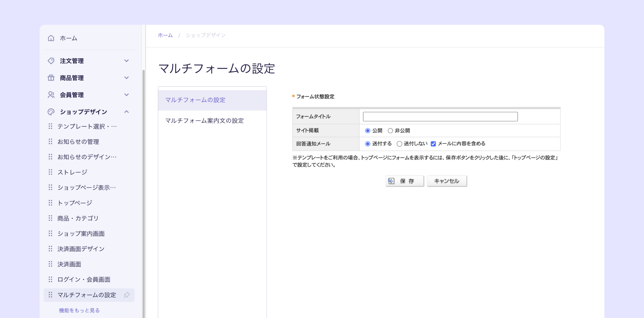Click drag handle beside お知らせの管理

(50, 141)
